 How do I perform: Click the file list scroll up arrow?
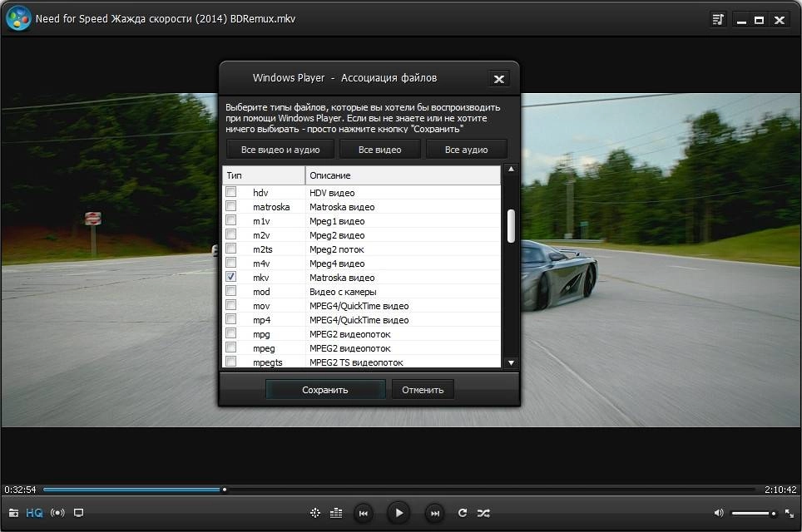pos(511,169)
